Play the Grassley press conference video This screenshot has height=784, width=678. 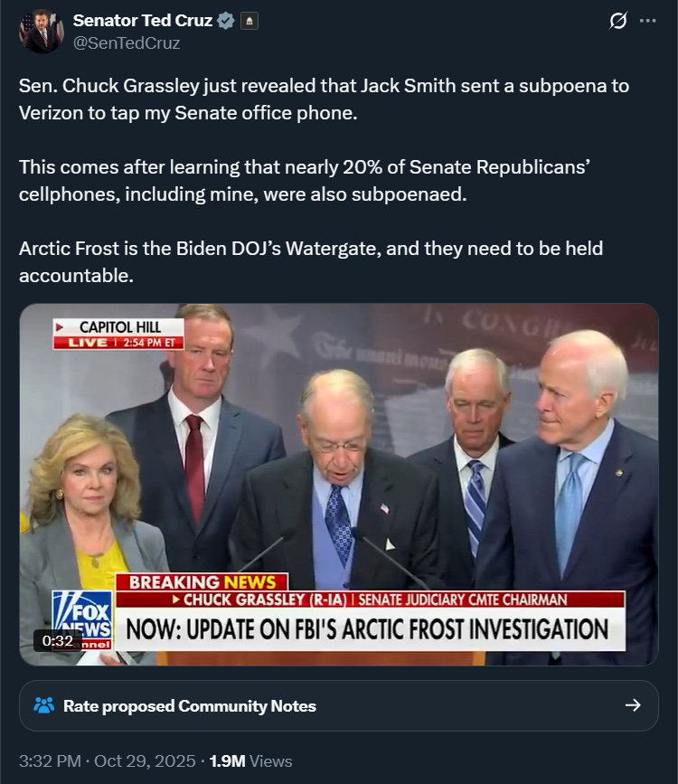[x=339, y=485]
